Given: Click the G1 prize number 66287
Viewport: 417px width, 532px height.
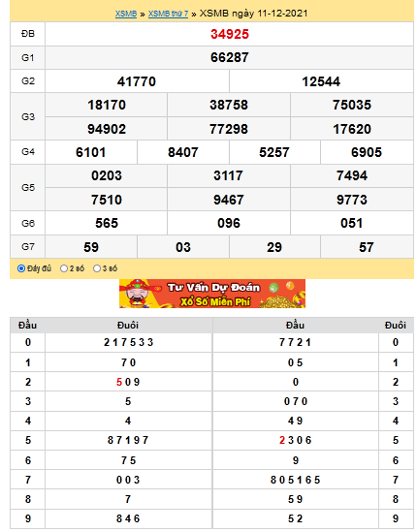Looking at the screenshot, I should 230,57.
